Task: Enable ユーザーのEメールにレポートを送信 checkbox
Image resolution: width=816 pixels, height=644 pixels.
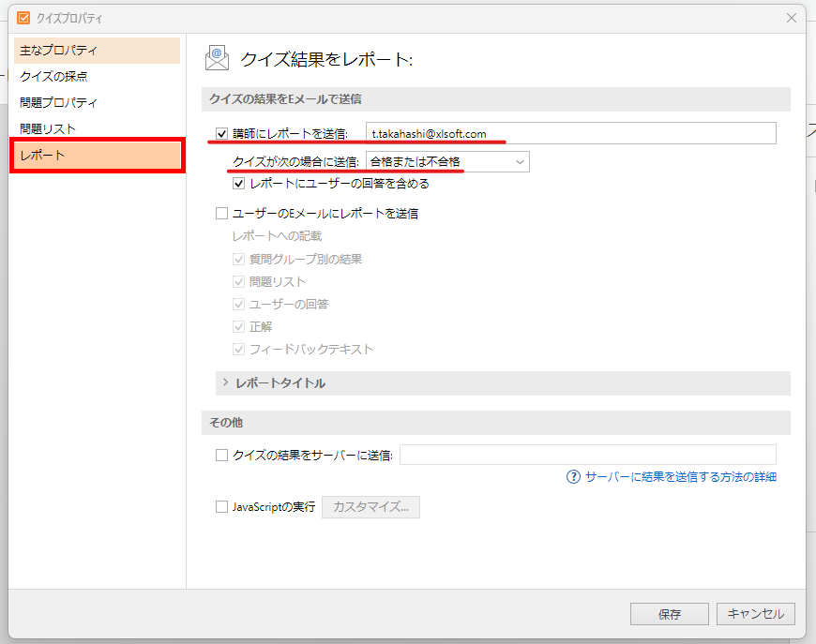Action: [x=222, y=214]
